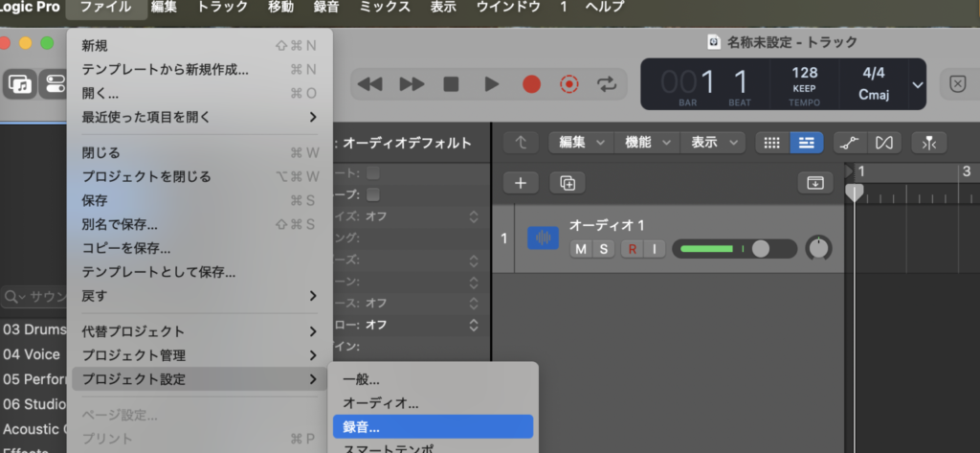Click the オーディオ 1 volume slider
Viewport: 980px width, 453px height.
point(734,249)
